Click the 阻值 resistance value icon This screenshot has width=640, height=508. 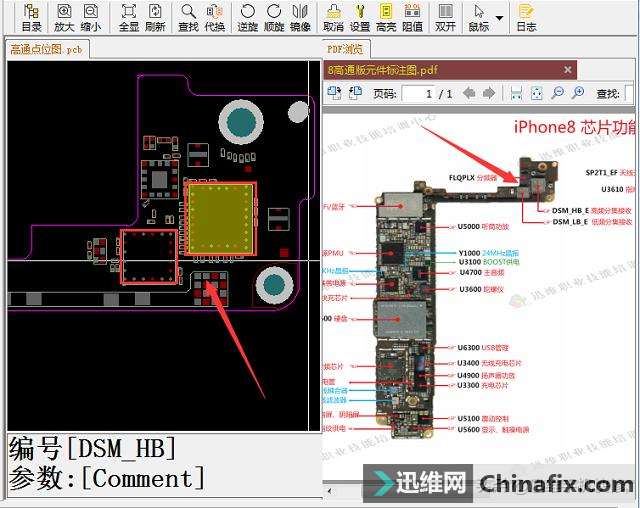click(x=412, y=18)
